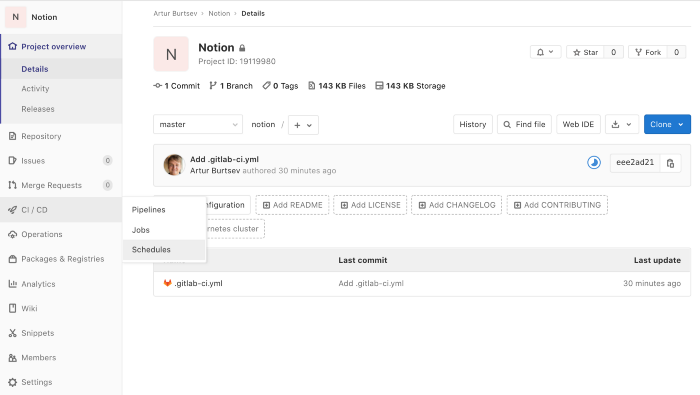The height and width of the screenshot is (395, 700).
Task: Click the Add CHANGELOG button
Action: coord(456,205)
